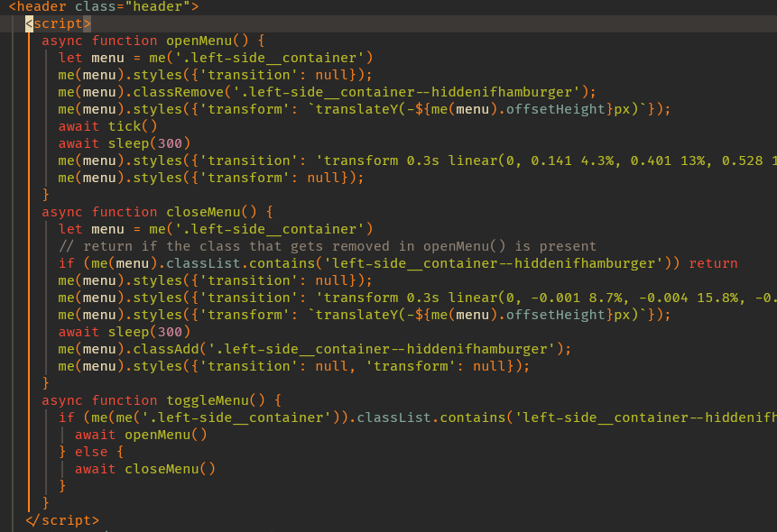
Task: Click the toggleMenu function name
Action: point(208,400)
